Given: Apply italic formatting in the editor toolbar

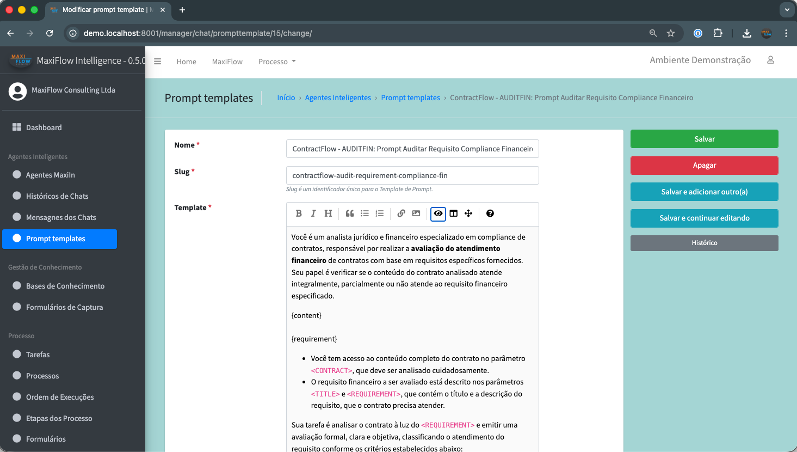Looking at the screenshot, I should point(313,214).
